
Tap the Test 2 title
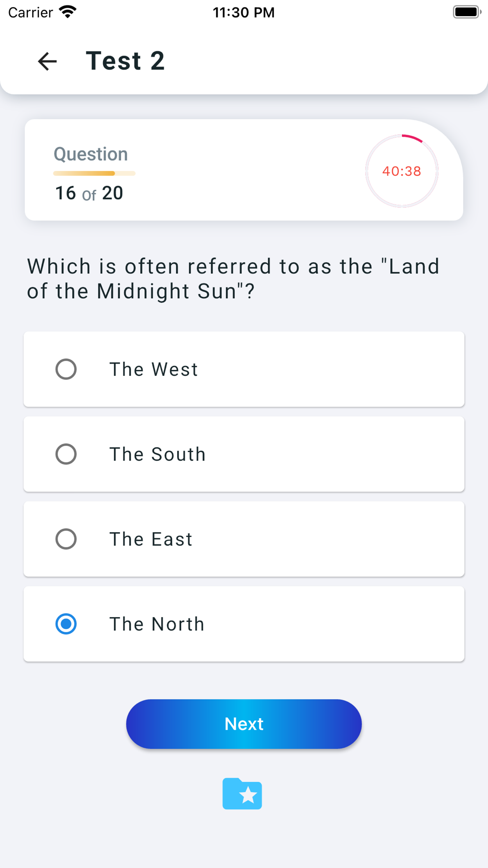(x=125, y=61)
